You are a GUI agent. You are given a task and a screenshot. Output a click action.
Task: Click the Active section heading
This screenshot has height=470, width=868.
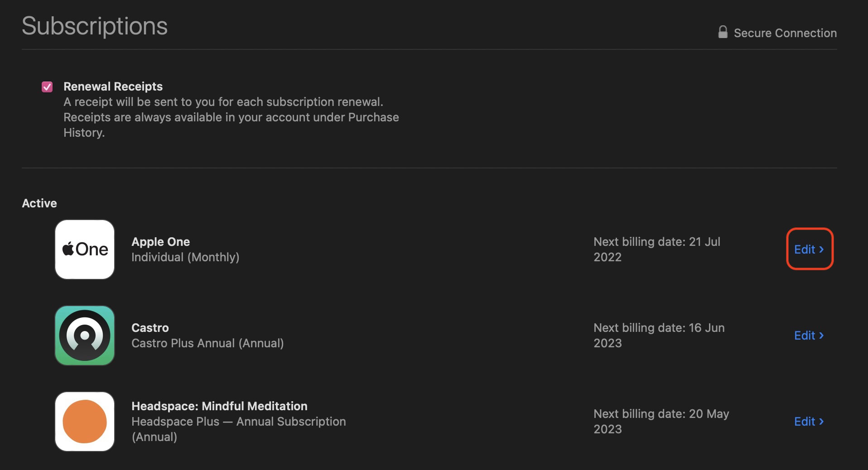click(x=39, y=203)
